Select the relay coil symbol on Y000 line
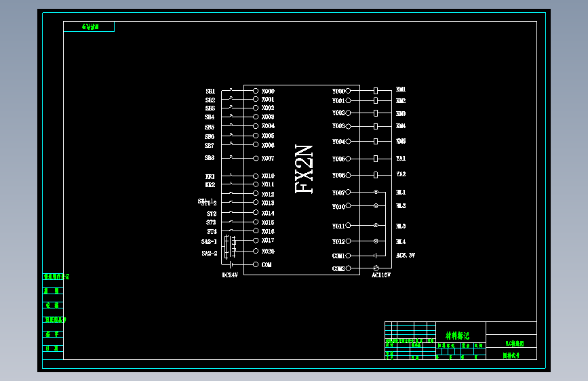 (x=376, y=91)
